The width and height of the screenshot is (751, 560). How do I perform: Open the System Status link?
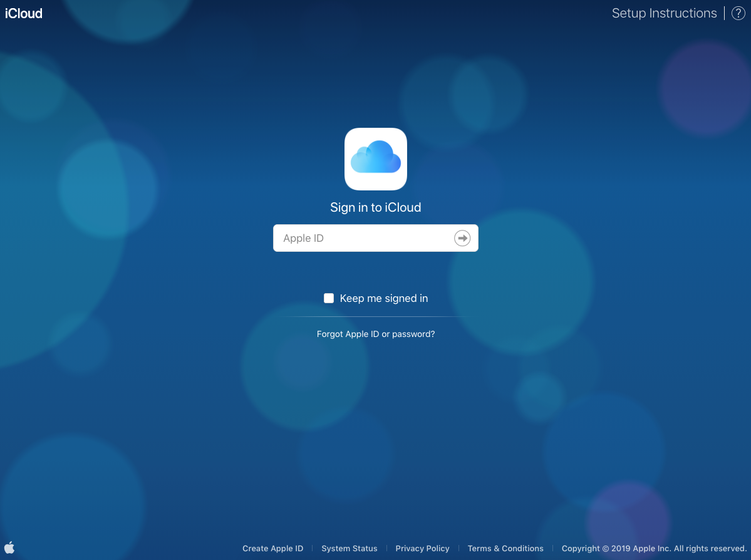349,549
